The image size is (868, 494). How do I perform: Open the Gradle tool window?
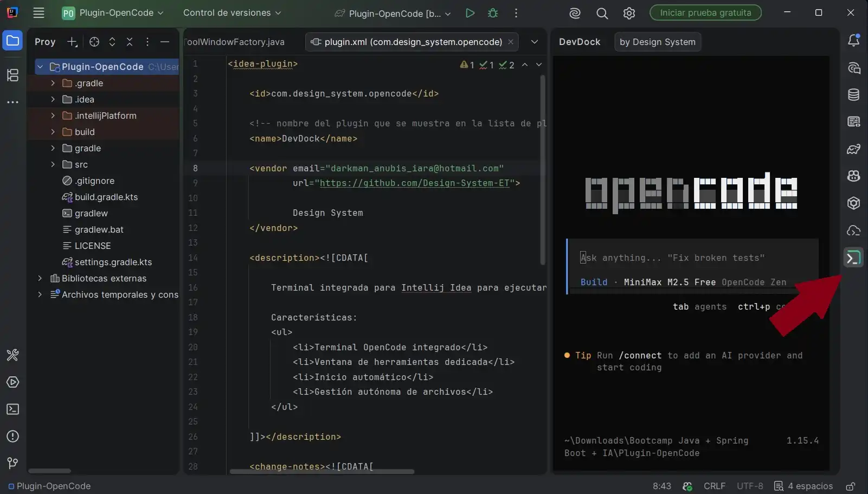pos(854,149)
